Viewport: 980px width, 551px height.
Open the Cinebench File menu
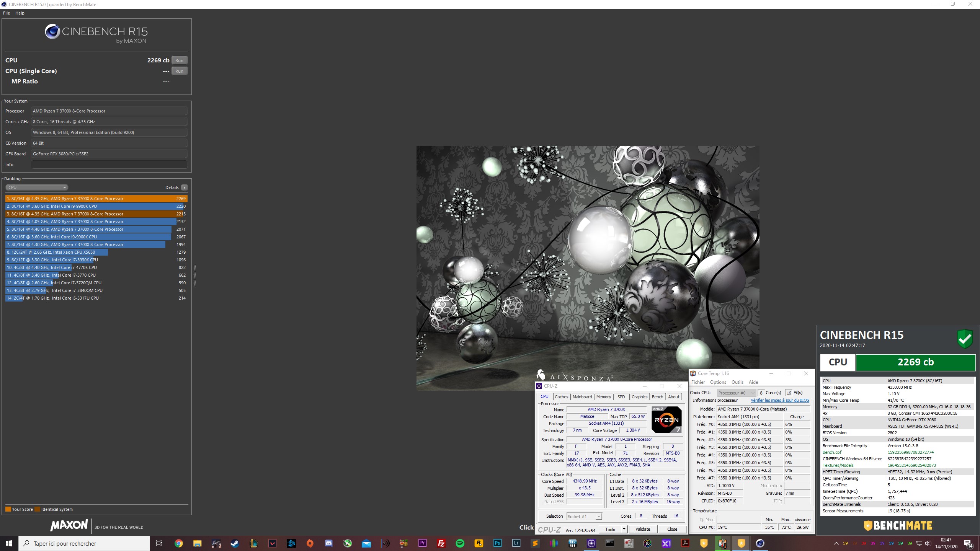click(x=7, y=13)
